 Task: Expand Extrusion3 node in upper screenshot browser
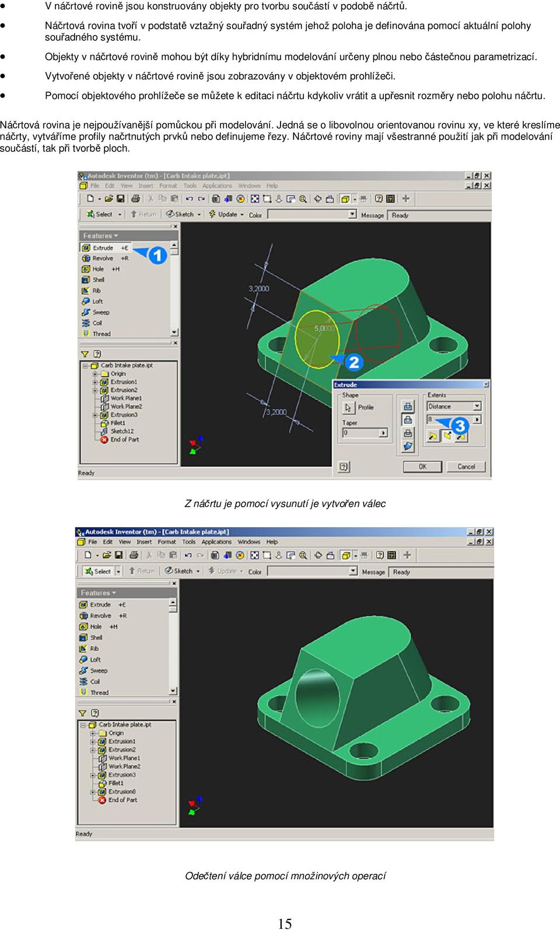tap(95, 415)
